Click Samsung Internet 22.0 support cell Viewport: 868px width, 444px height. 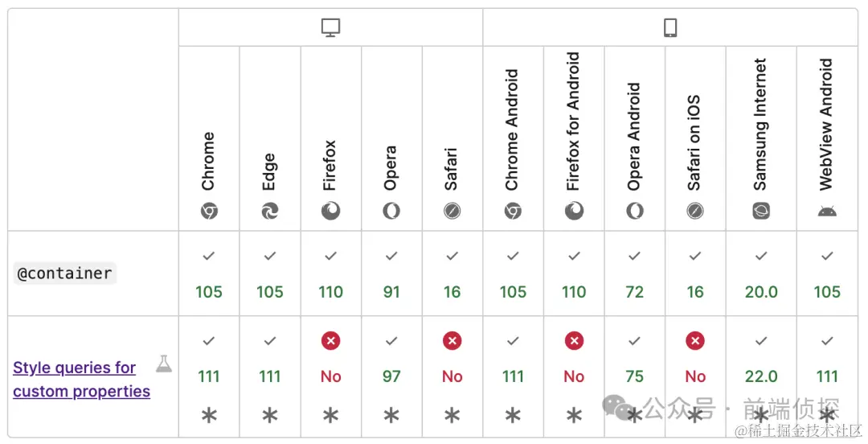pos(761,376)
